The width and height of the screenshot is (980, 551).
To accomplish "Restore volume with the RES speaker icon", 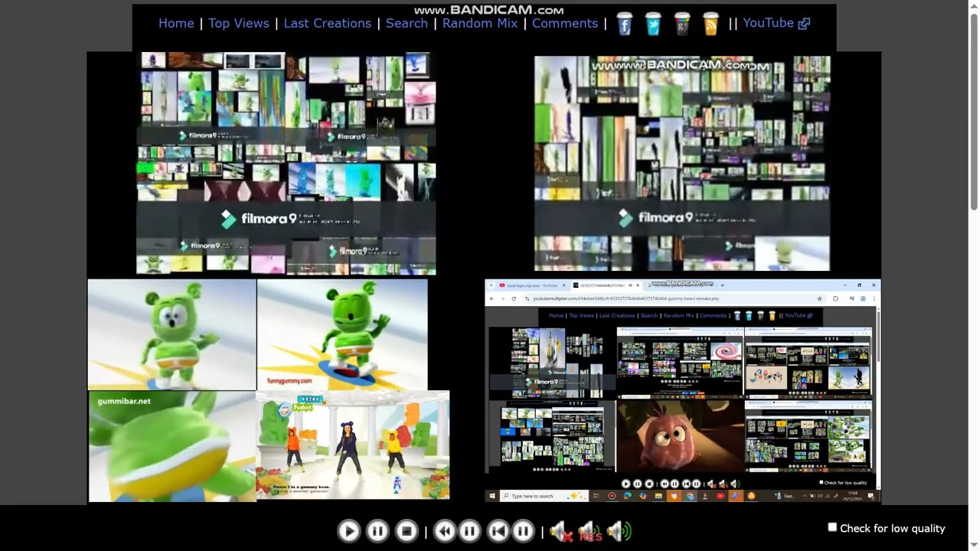I will (x=590, y=531).
